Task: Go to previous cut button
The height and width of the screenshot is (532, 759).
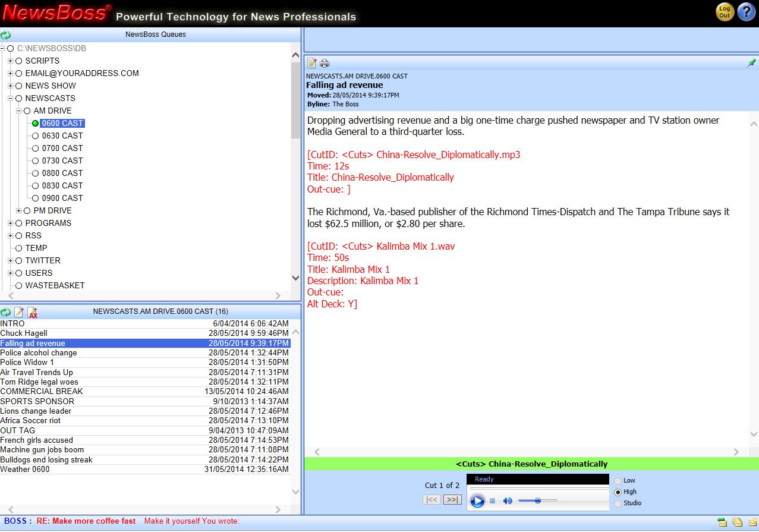Action: 432,499
